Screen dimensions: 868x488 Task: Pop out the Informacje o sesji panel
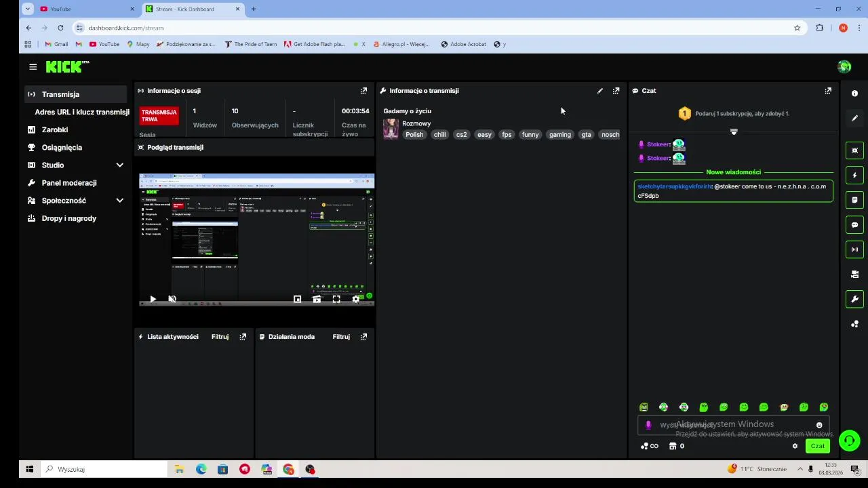point(363,91)
